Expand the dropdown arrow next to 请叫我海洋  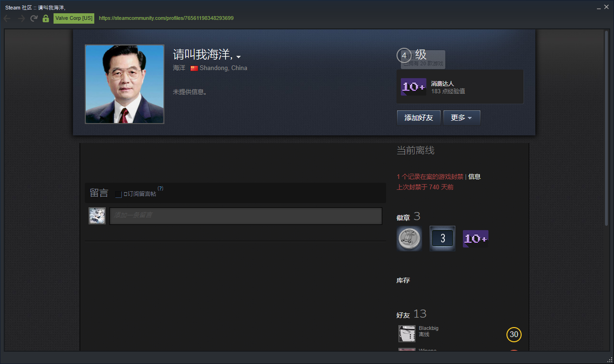tap(239, 57)
